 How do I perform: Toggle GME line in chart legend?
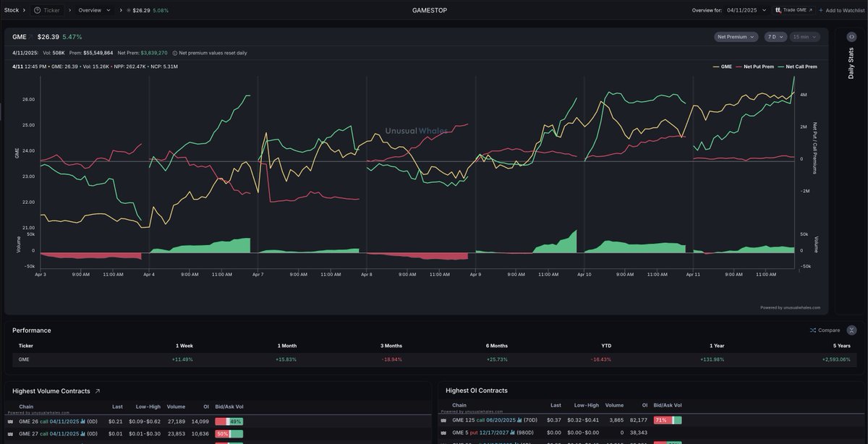(x=723, y=67)
